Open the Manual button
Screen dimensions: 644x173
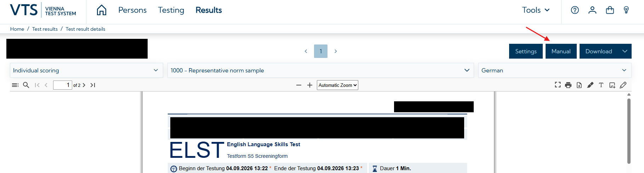[561, 51]
